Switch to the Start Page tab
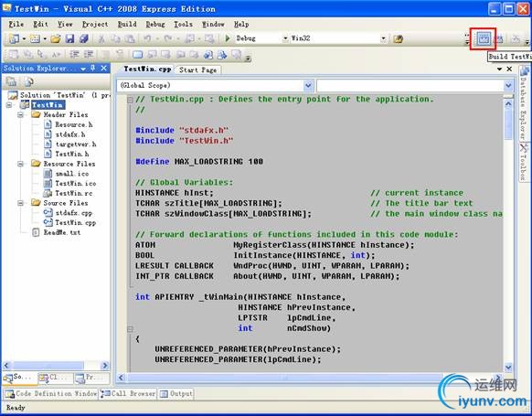This screenshot has height=416, width=532. [x=197, y=69]
